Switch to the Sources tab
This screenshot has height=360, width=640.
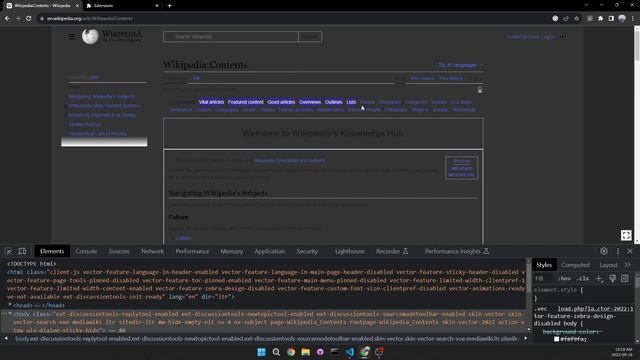click(x=119, y=251)
